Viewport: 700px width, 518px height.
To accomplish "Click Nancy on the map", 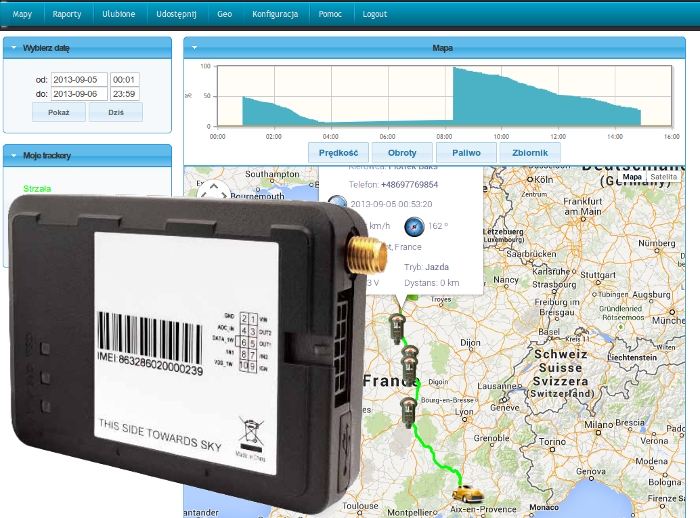I will tap(506, 280).
